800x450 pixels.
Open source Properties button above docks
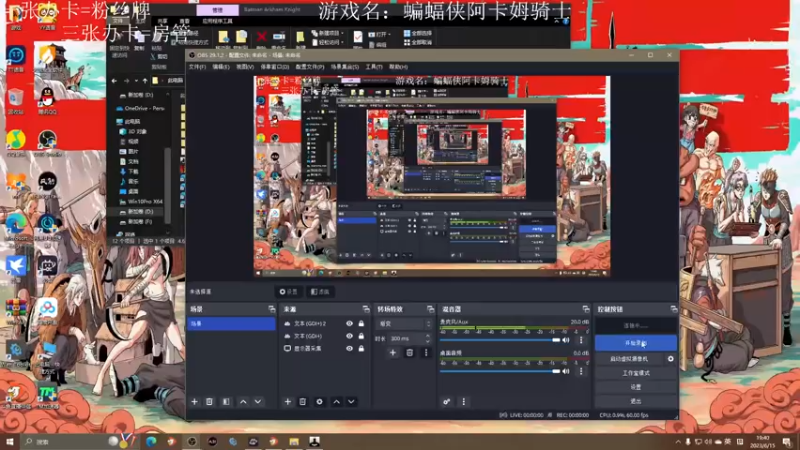pyautogui.click(x=289, y=292)
